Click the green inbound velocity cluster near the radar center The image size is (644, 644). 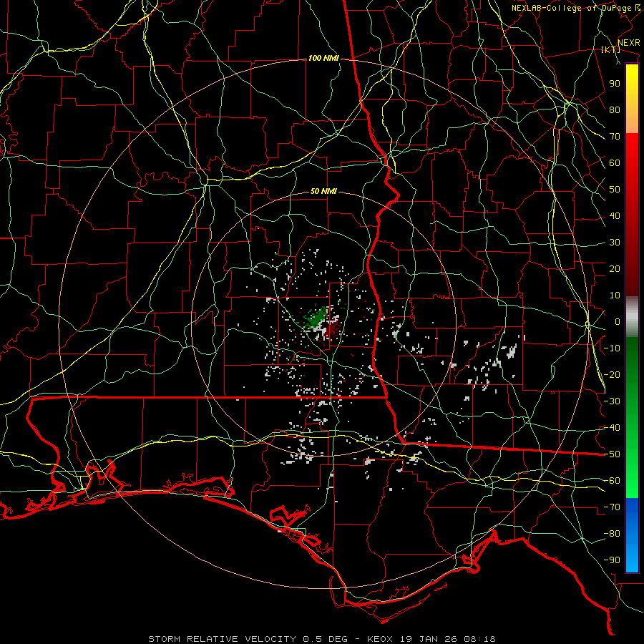(316, 318)
